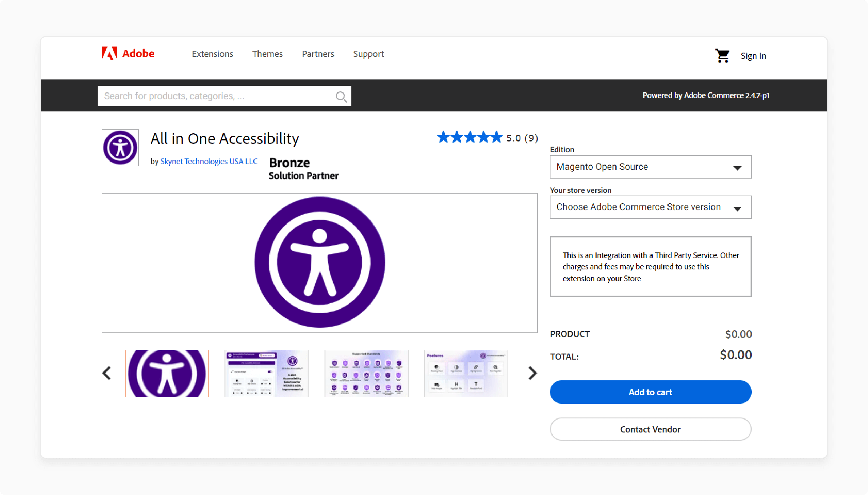The image size is (868, 495).
Task: Click the Contact Vendor button
Action: click(650, 429)
